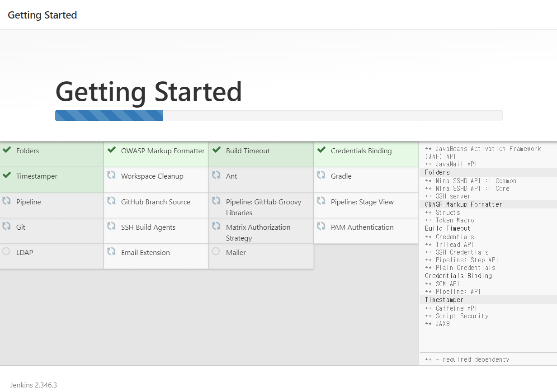The width and height of the screenshot is (557, 392).
Task: Select the Gradle plugin label
Action: 341,176
